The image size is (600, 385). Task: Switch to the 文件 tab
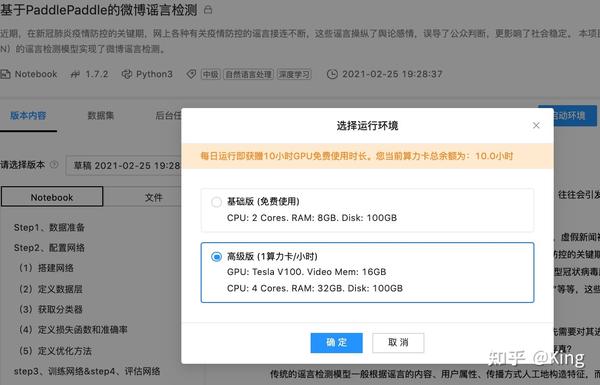(x=153, y=197)
